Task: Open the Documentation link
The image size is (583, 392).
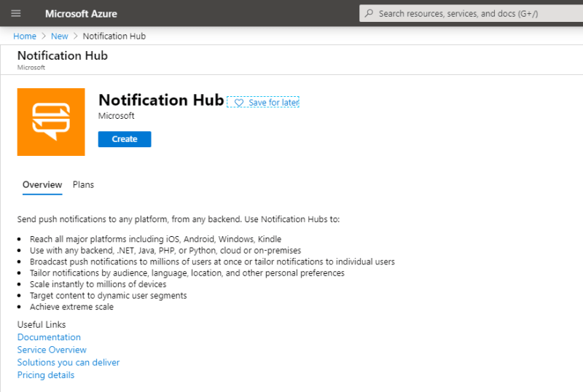Action: (x=49, y=337)
